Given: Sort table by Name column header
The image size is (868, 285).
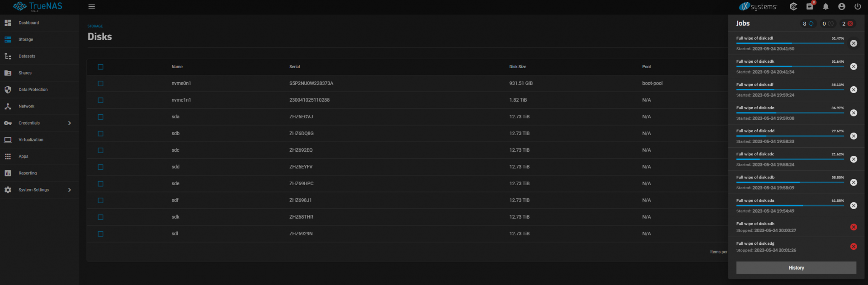Looking at the screenshot, I should coord(177,67).
